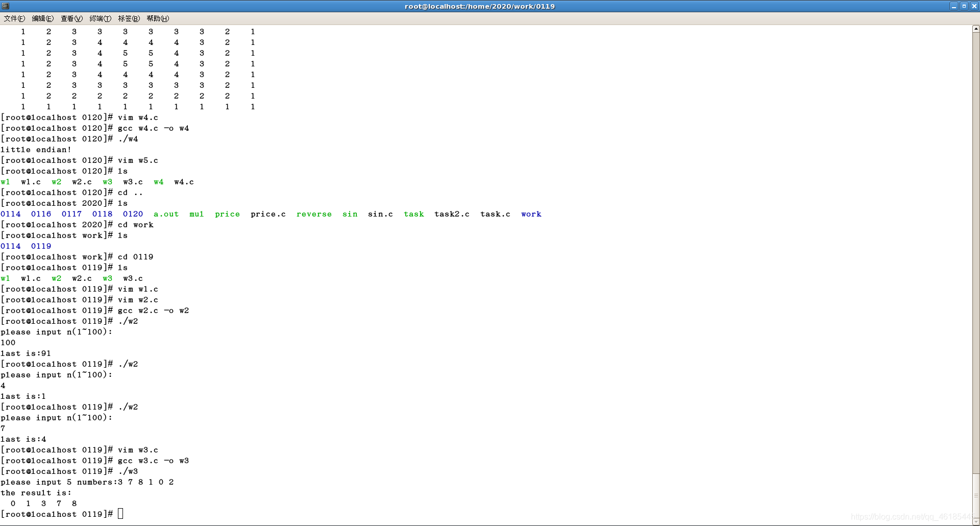Viewport: 980px width, 526px height.
Task: Click the 'cd work' command line
Action: tap(135, 225)
